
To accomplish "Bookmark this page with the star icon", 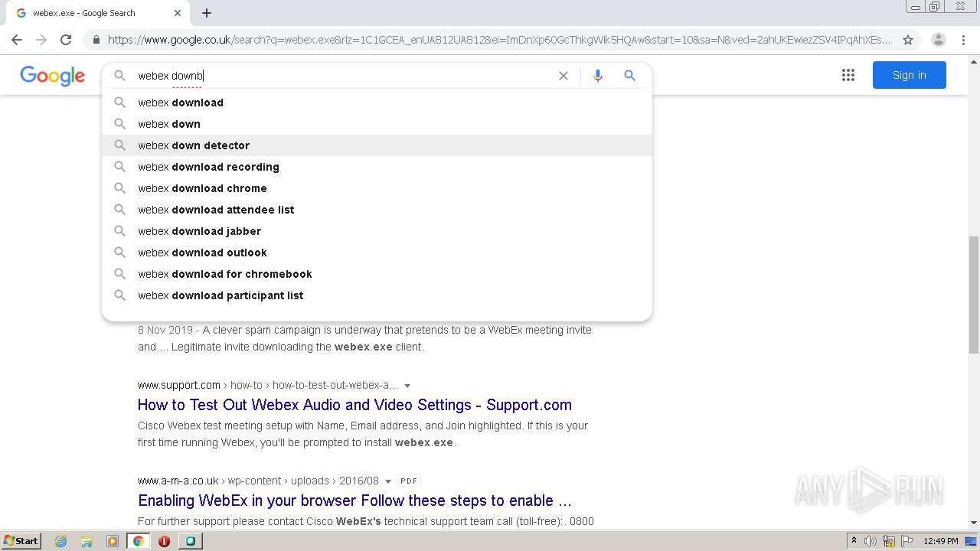I will 908,40.
